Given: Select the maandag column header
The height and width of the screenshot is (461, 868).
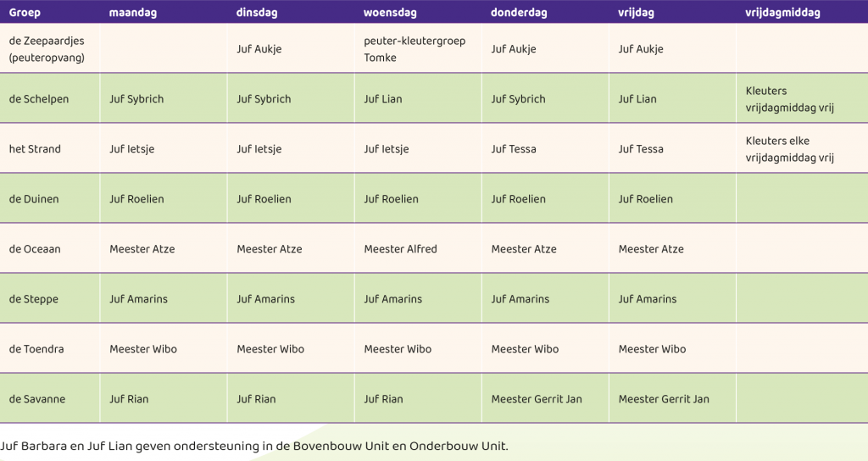Looking at the screenshot, I should 133,12.
